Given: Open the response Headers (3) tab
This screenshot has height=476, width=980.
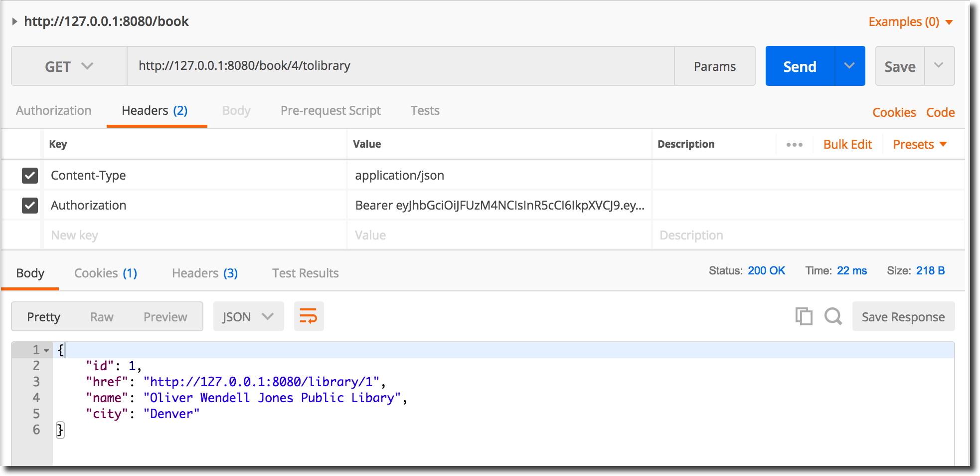Looking at the screenshot, I should click(205, 273).
